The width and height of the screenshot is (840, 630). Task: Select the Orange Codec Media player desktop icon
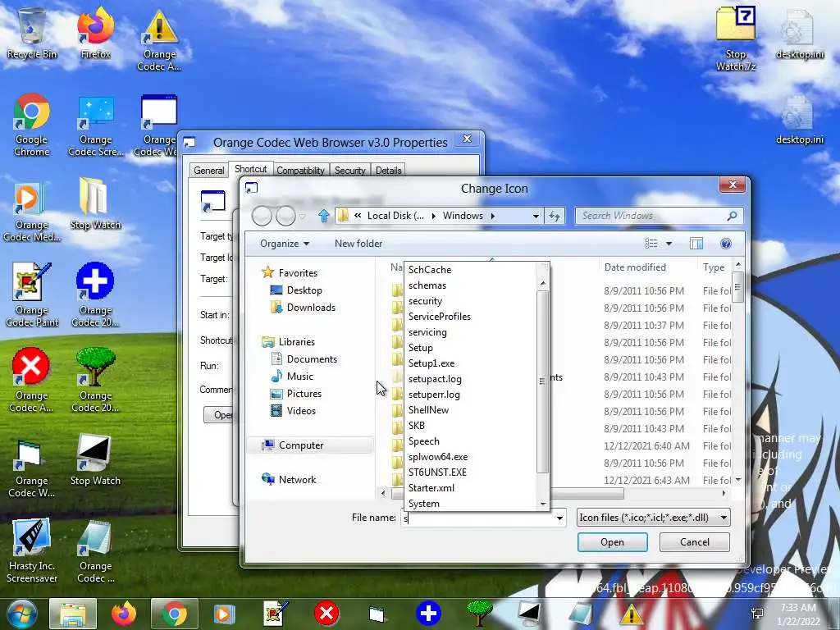coord(32,212)
